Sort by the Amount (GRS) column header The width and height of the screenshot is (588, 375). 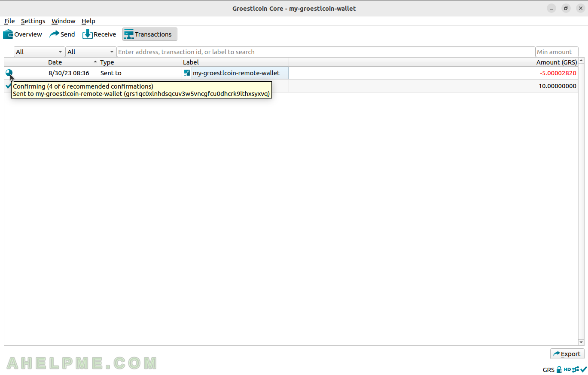coord(433,62)
